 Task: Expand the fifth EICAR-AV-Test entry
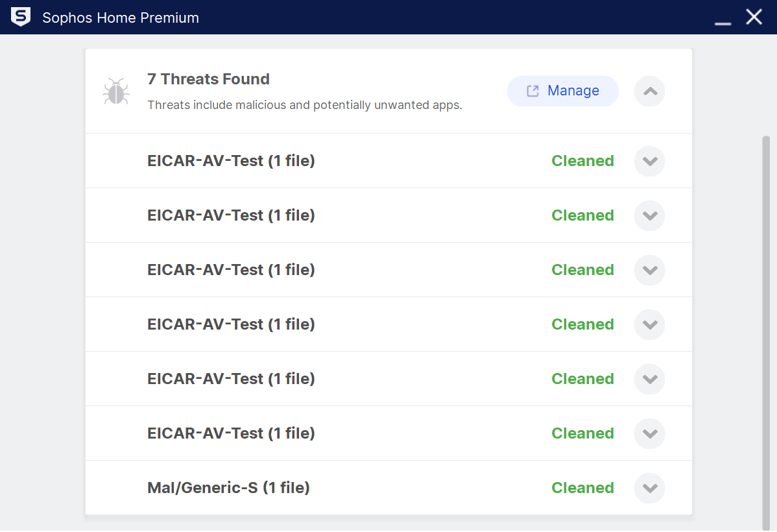coord(649,379)
